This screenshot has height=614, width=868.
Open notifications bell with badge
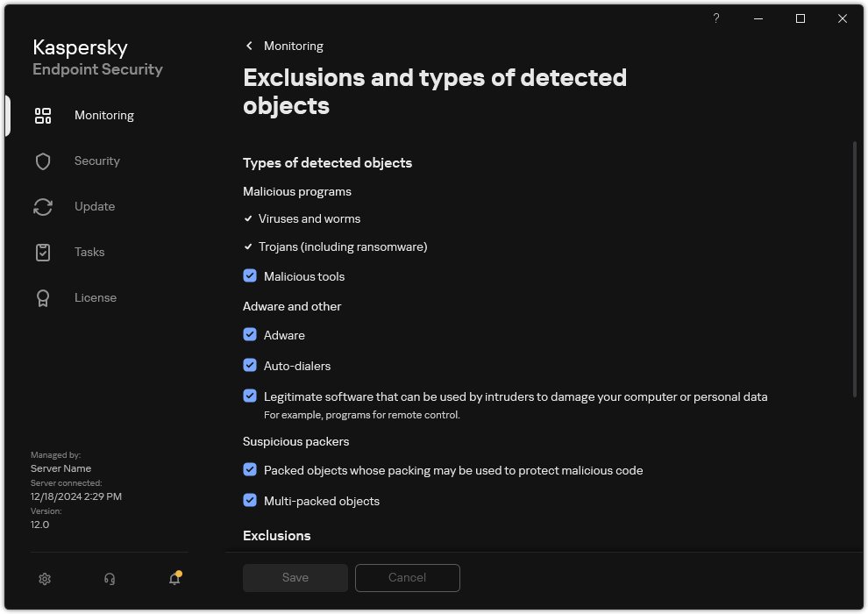point(174,579)
